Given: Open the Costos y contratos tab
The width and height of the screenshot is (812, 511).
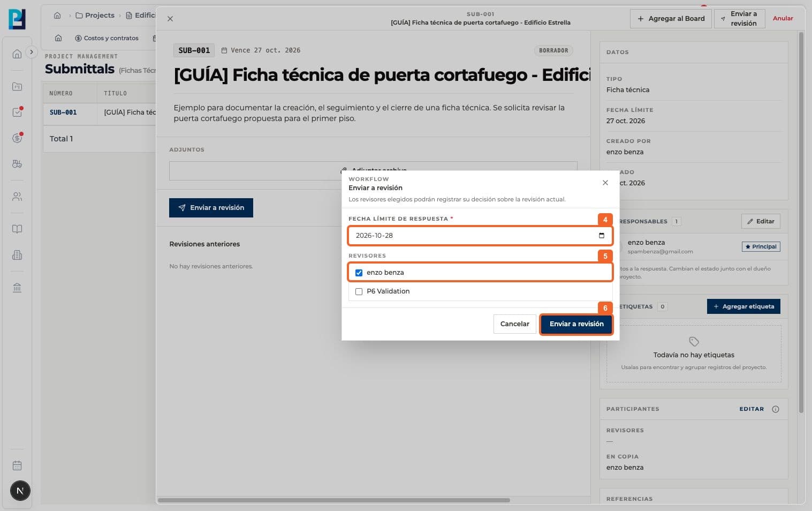Looking at the screenshot, I should (107, 38).
